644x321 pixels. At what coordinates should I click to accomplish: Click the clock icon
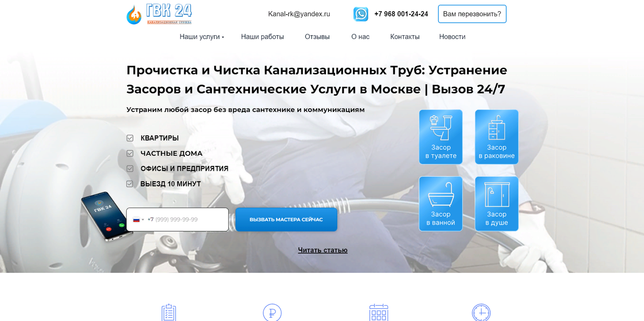click(x=481, y=312)
